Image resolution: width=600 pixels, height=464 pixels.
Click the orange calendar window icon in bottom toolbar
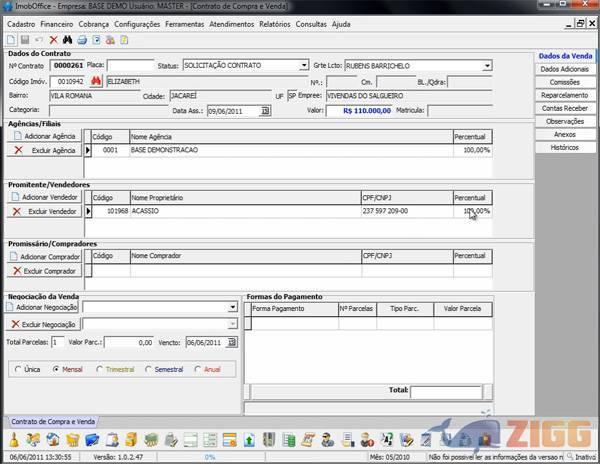[x=230, y=440]
